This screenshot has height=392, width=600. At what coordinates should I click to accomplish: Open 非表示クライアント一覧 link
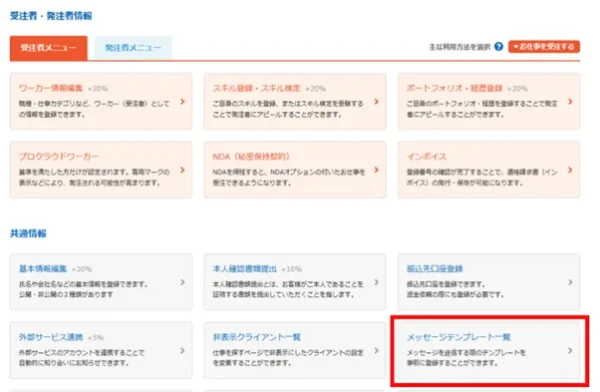257,337
